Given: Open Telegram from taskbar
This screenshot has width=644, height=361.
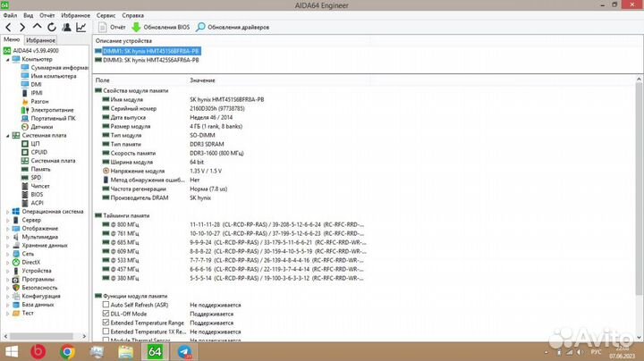Looking at the screenshot, I should pyautogui.click(x=184, y=352).
